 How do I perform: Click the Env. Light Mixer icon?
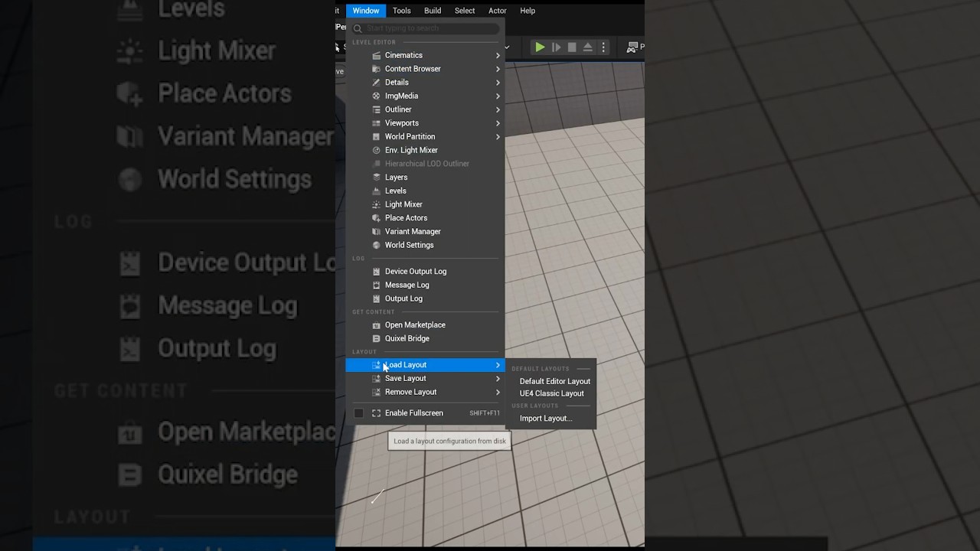376,150
